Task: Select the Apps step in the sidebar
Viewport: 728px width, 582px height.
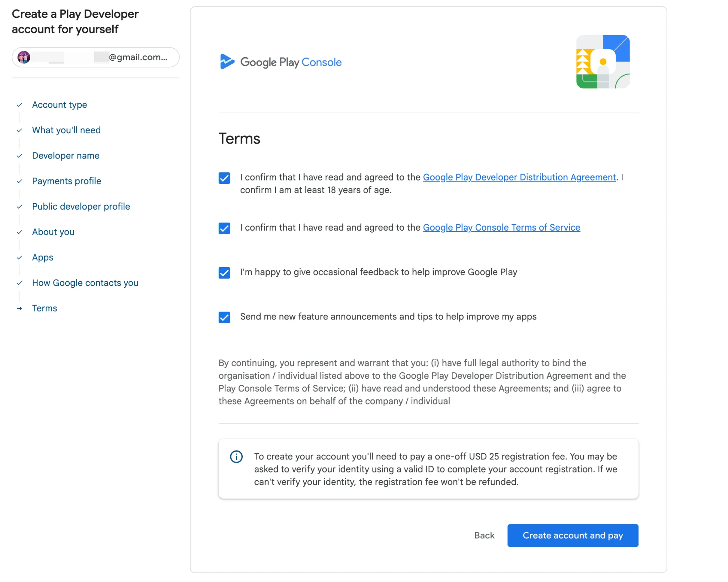Action: tap(42, 258)
